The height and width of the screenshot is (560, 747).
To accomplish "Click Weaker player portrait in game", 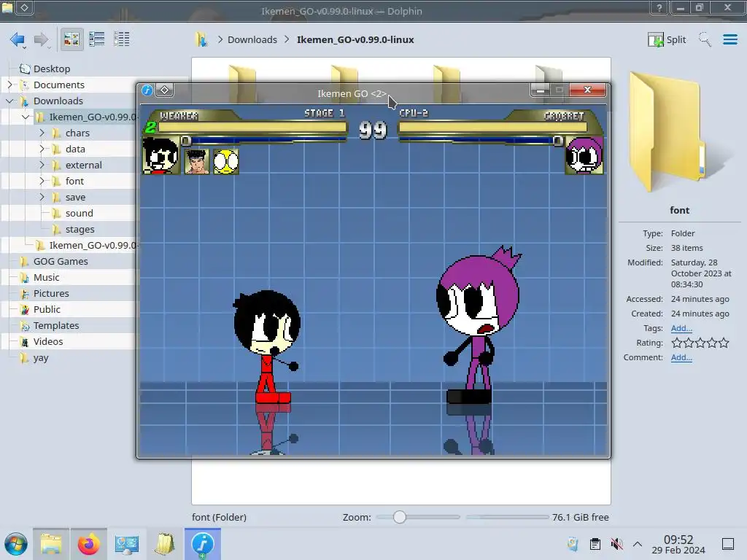I will tap(161, 155).
